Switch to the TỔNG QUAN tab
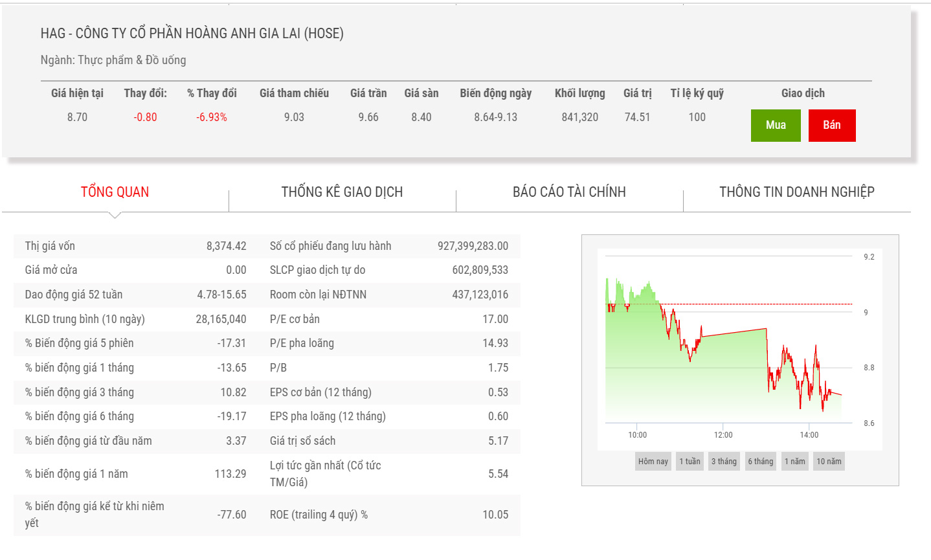The height and width of the screenshot is (560, 931). click(115, 192)
